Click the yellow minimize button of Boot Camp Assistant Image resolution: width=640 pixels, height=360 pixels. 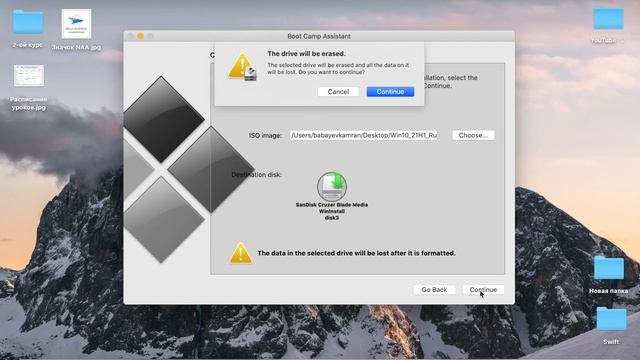(x=140, y=36)
